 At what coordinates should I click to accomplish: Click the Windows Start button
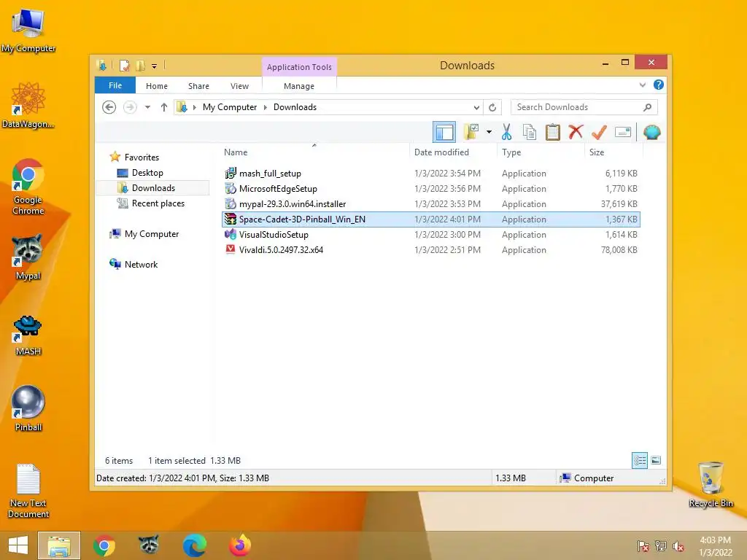point(18,545)
